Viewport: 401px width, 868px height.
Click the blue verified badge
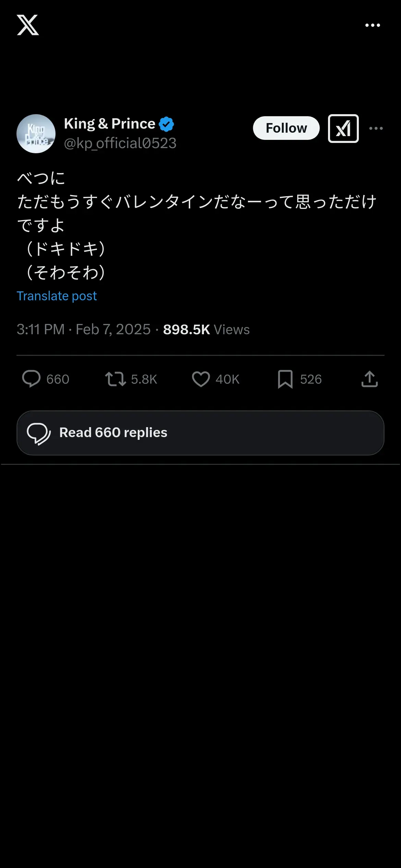click(167, 124)
